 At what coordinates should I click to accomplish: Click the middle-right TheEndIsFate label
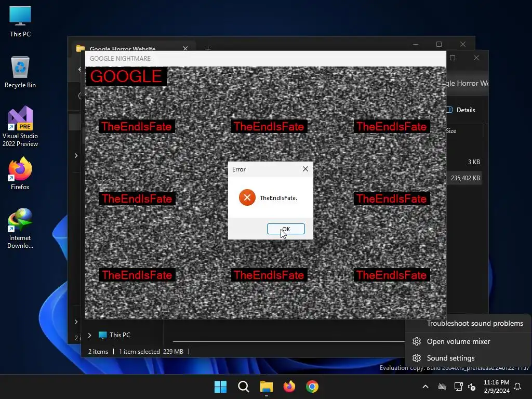click(392, 198)
